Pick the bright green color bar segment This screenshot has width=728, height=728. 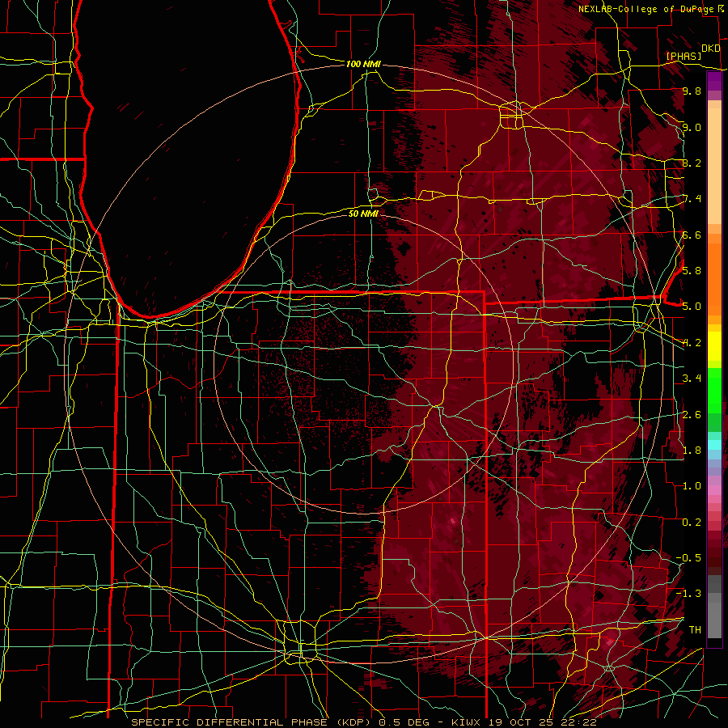(714, 390)
